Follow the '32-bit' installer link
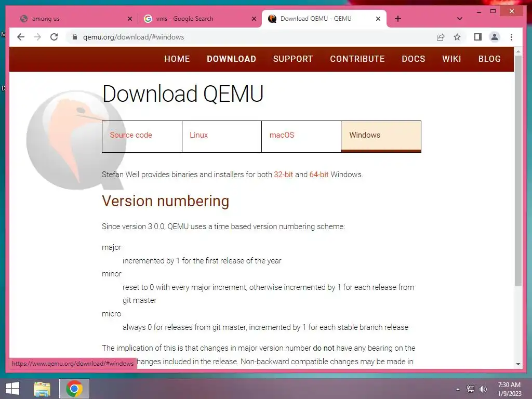This screenshot has width=532, height=399. click(283, 175)
